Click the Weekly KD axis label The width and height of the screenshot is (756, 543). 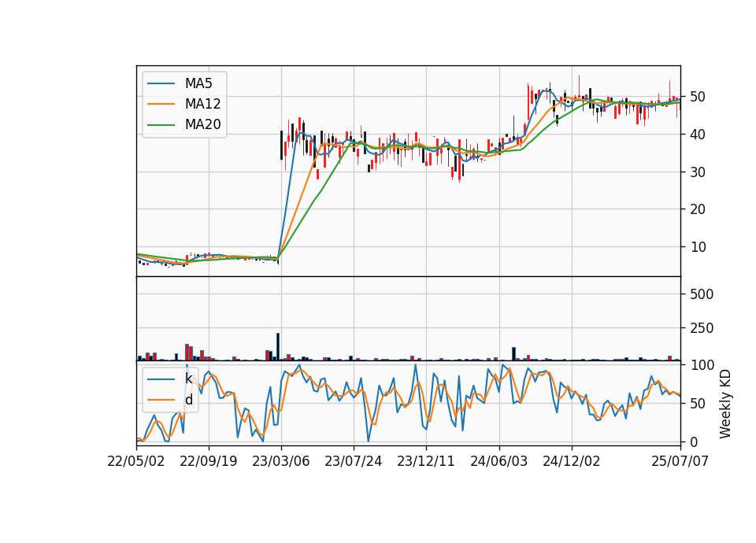[x=725, y=404]
